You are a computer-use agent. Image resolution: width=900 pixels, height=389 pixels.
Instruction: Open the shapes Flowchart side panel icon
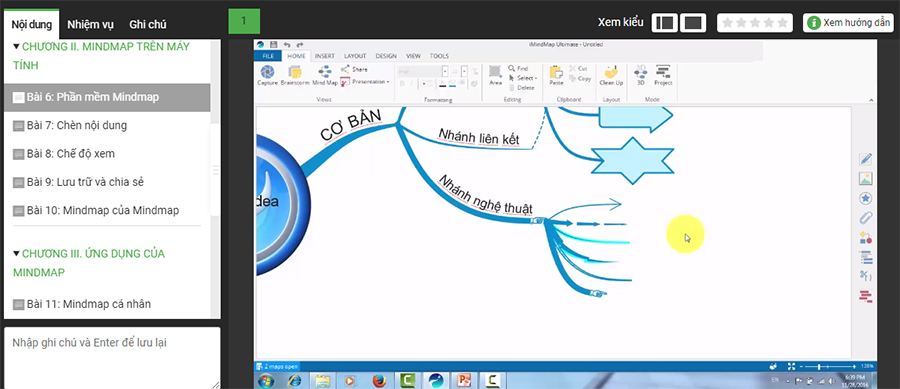click(x=866, y=238)
